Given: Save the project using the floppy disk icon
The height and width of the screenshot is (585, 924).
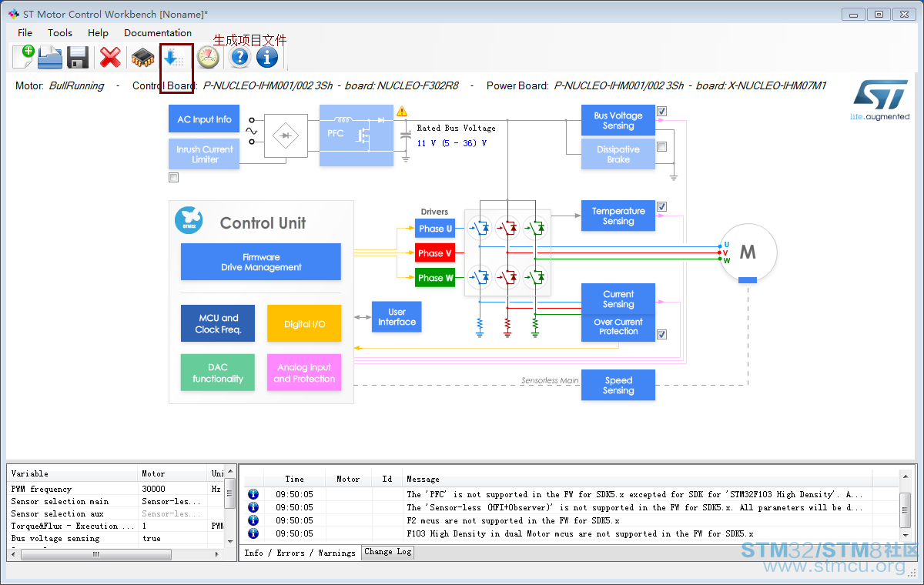Looking at the screenshot, I should pyautogui.click(x=77, y=58).
